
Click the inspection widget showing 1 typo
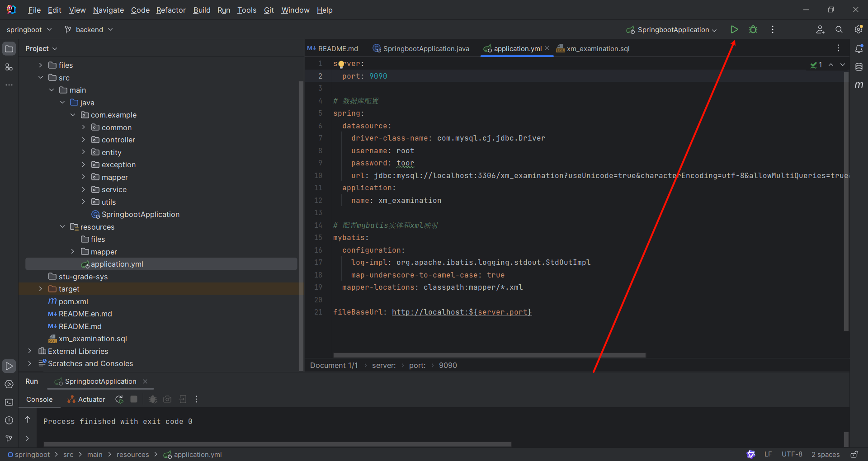click(x=816, y=65)
